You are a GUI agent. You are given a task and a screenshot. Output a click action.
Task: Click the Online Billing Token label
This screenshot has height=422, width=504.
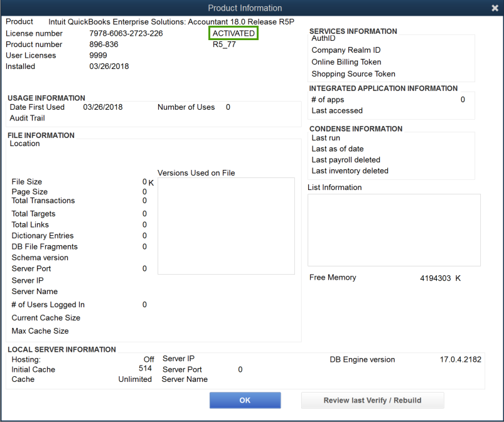346,62
